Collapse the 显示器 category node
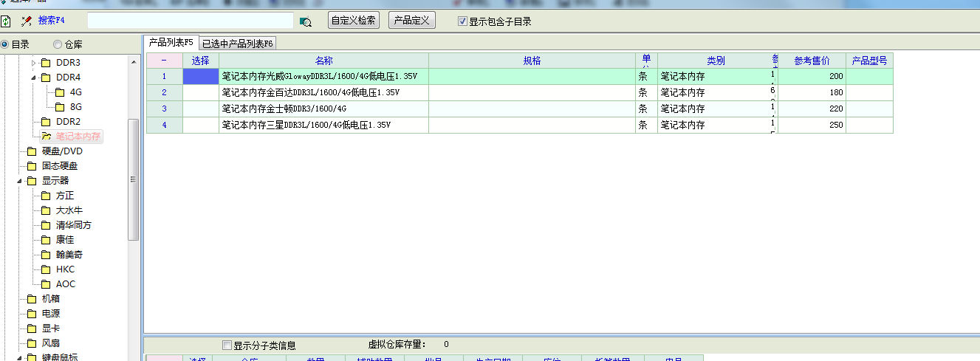 pos(20,181)
